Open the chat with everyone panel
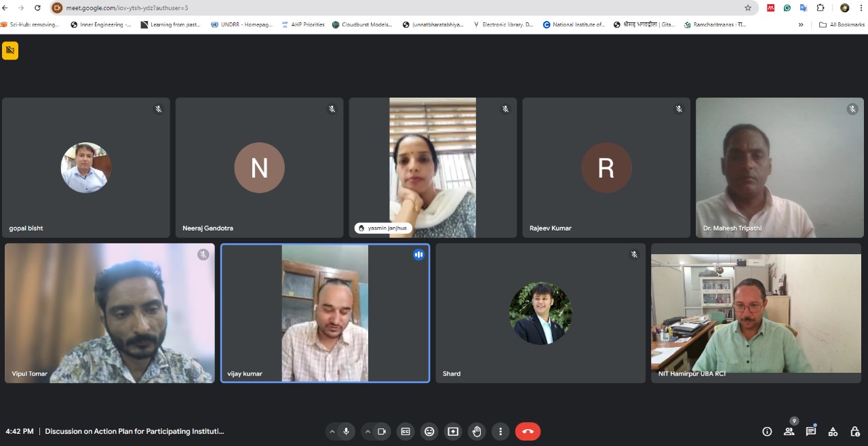The image size is (868, 446). tap(811, 432)
